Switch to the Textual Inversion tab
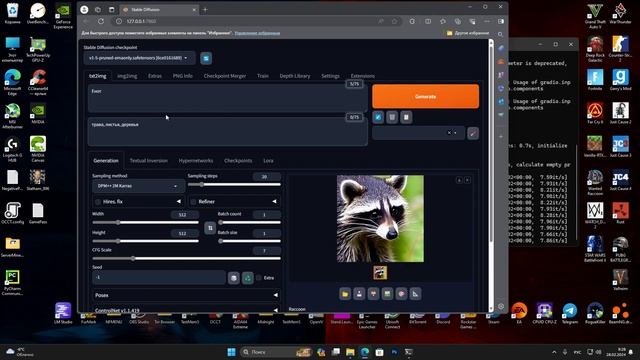 point(149,161)
